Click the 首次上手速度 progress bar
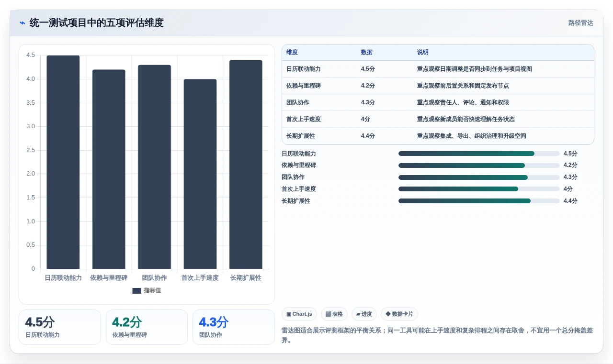The image size is (613, 364). pyautogui.click(x=479, y=189)
